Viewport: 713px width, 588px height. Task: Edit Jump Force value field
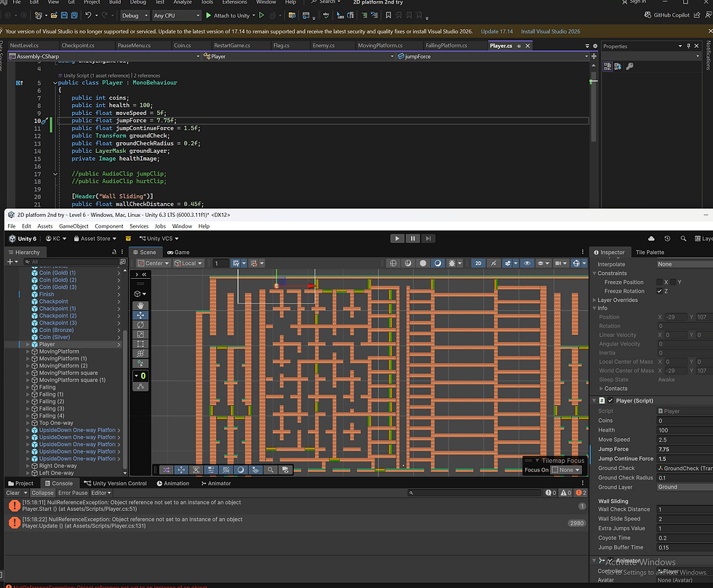[x=685, y=449]
